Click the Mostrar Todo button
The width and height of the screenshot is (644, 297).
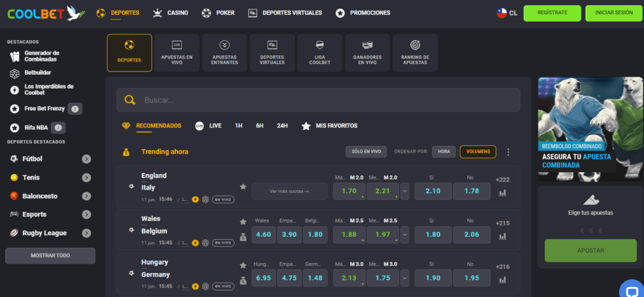(x=50, y=256)
